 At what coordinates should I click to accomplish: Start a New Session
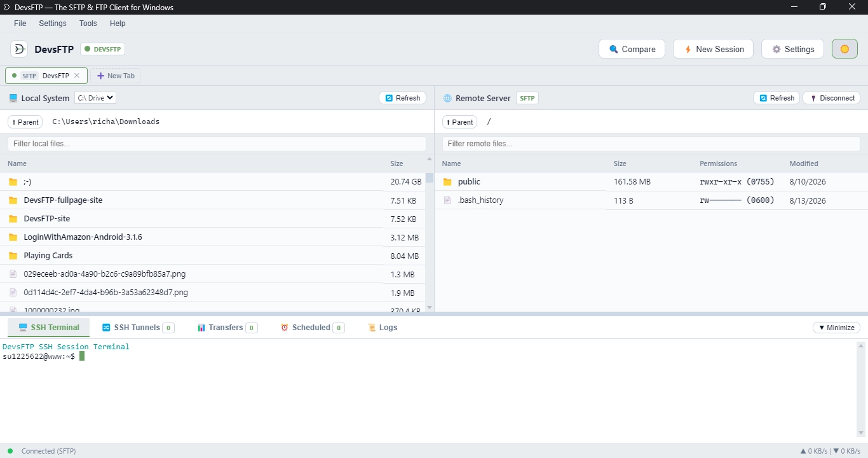713,49
